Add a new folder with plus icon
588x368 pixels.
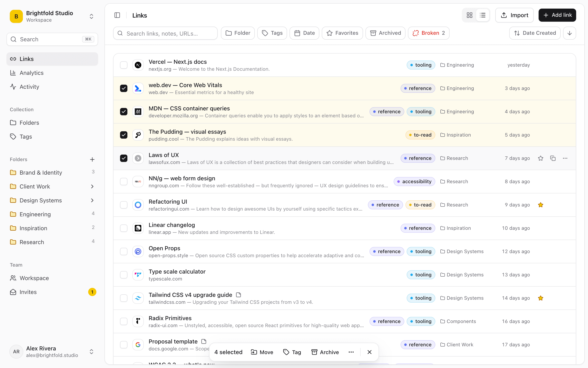92,159
